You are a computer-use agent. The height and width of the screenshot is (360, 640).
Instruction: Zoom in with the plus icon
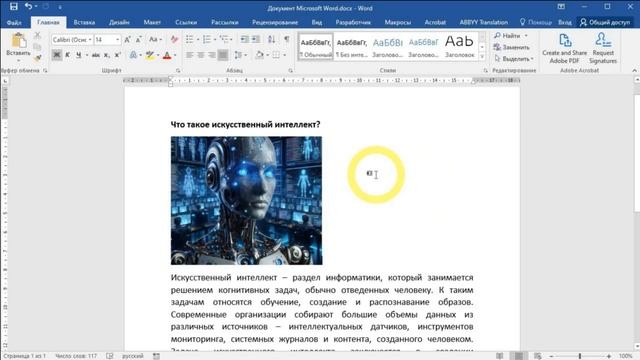point(609,356)
